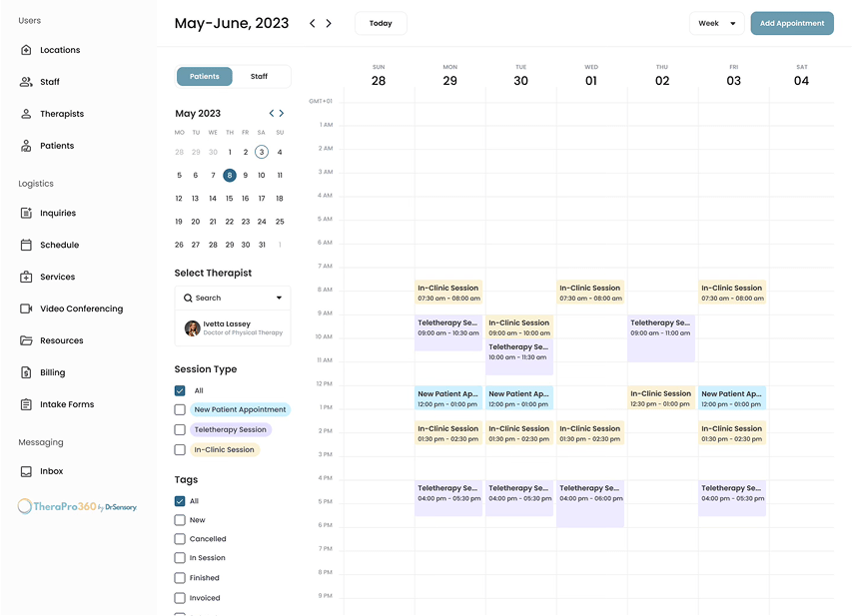Open the Week view dropdown
Viewport: 852px width, 616px height.
716,23
